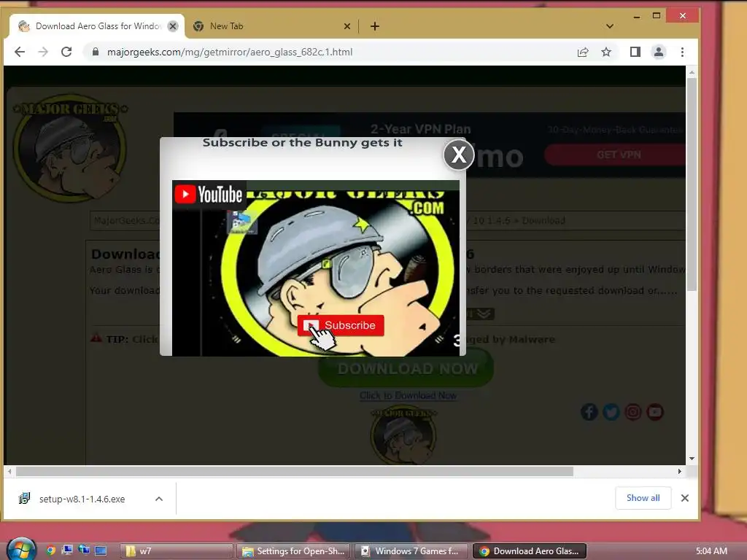
Task: Click the padlock site info icon
Action: (96, 52)
